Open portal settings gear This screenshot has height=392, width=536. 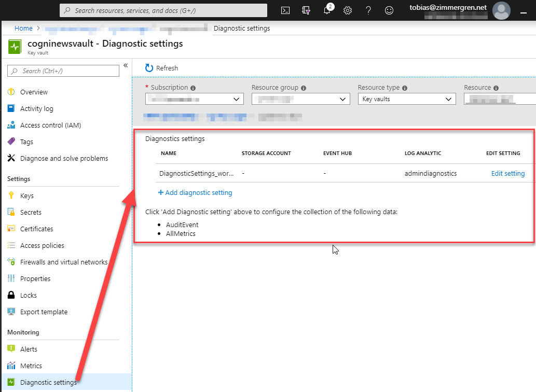[x=348, y=10]
